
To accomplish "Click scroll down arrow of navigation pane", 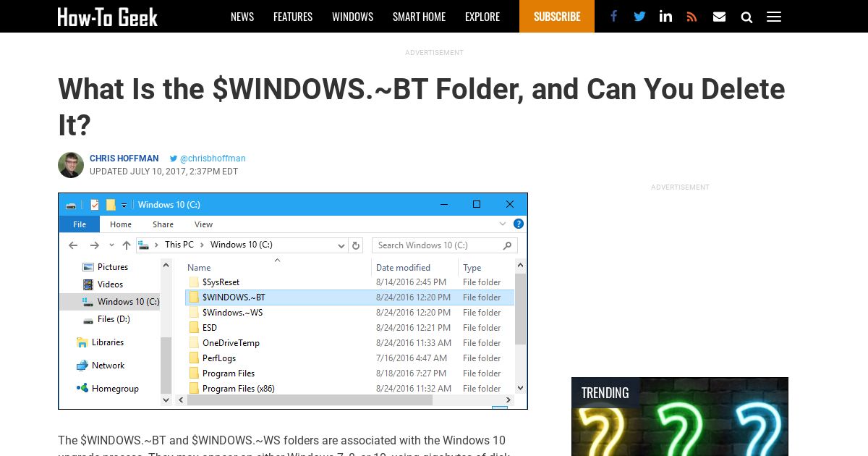I will click(166, 400).
